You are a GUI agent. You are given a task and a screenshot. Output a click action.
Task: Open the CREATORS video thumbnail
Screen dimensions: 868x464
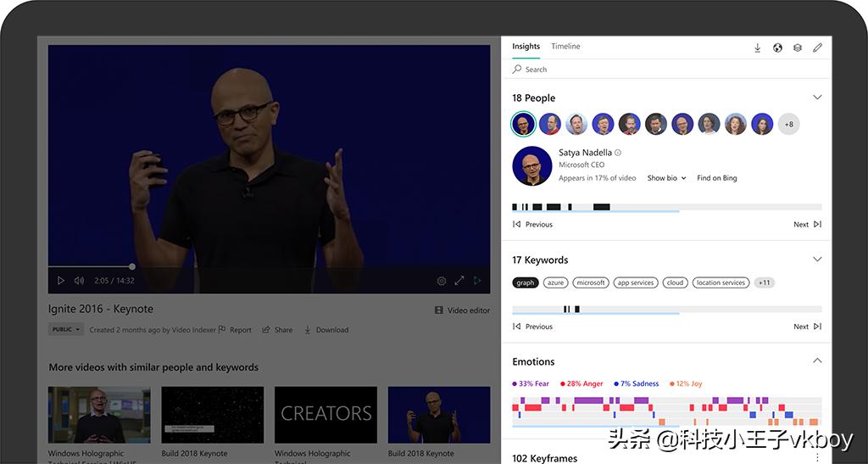[x=325, y=415]
